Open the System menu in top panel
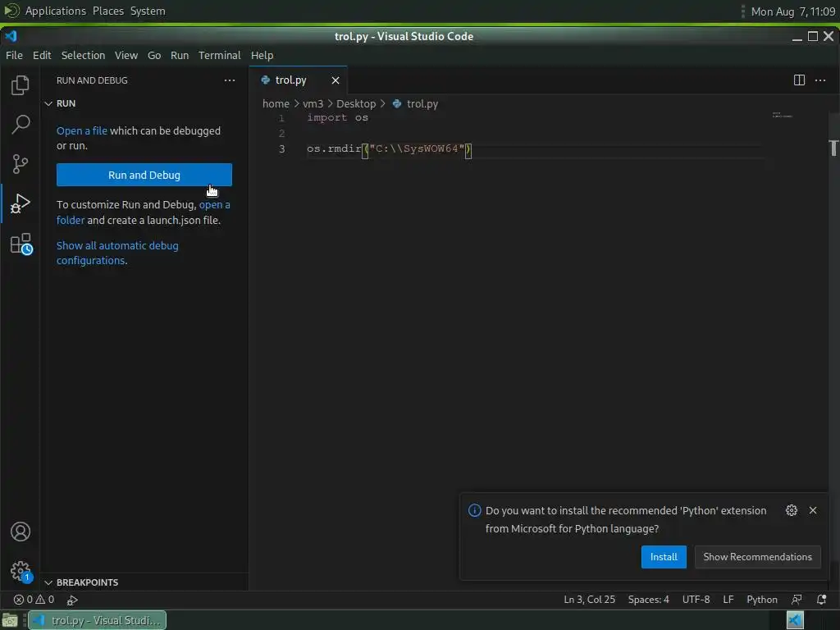Screen dimensions: 840x630 coord(148,11)
